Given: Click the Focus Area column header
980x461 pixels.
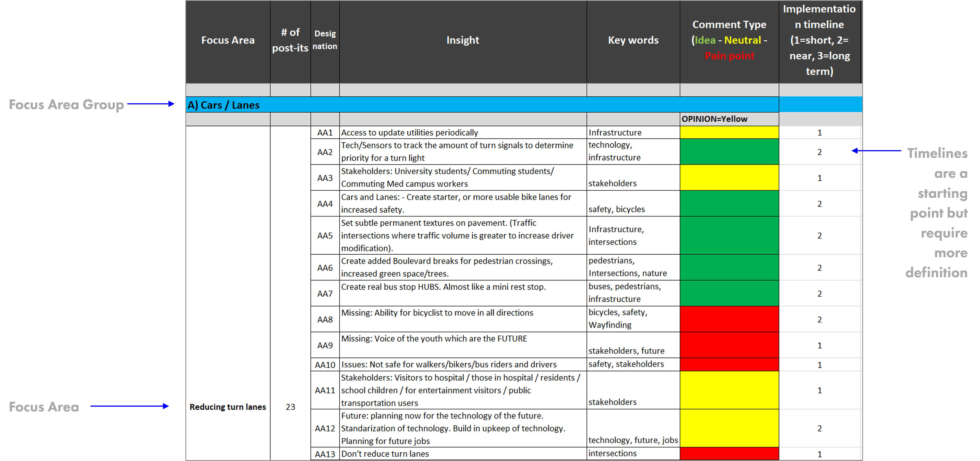Looking at the screenshot, I should click(227, 40).
